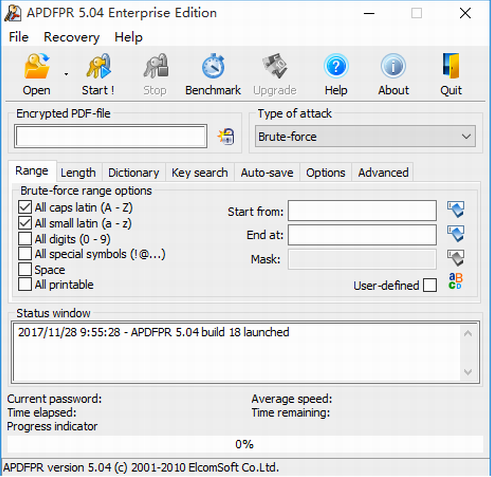
Task: Browse for encrypted PDF file icon
Action: tap(226, 137)
